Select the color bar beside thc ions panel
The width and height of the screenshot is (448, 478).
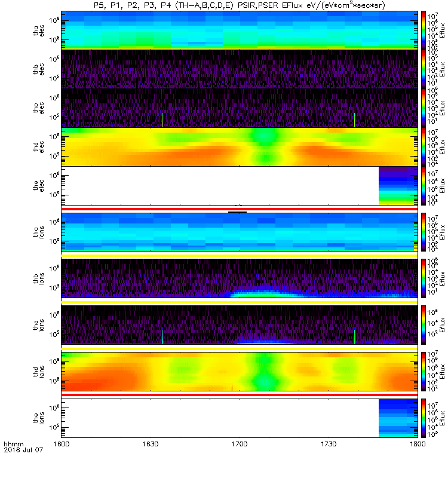pyautogui.click(x=424, y=325)
